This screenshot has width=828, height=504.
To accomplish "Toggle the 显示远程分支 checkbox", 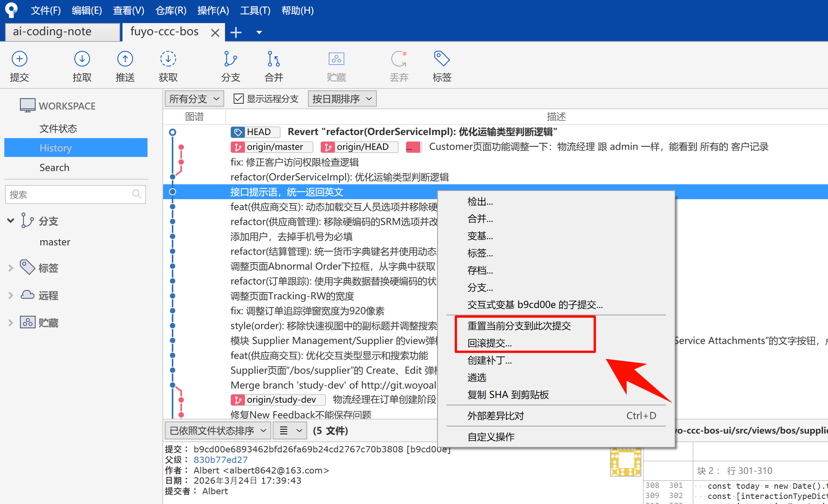I will pos(238,99).
